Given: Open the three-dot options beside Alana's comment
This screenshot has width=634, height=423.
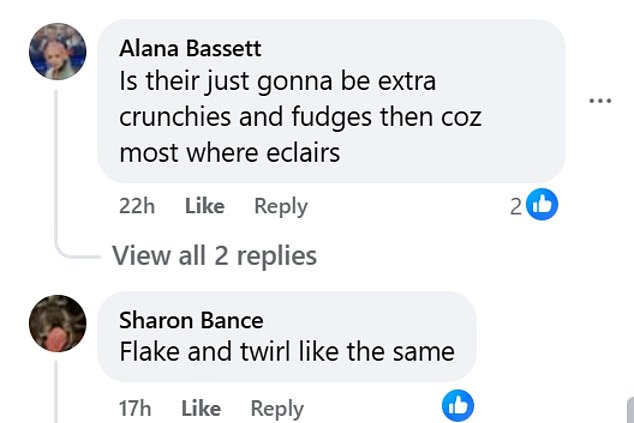Looking at the screenshot, I should 600,101.
